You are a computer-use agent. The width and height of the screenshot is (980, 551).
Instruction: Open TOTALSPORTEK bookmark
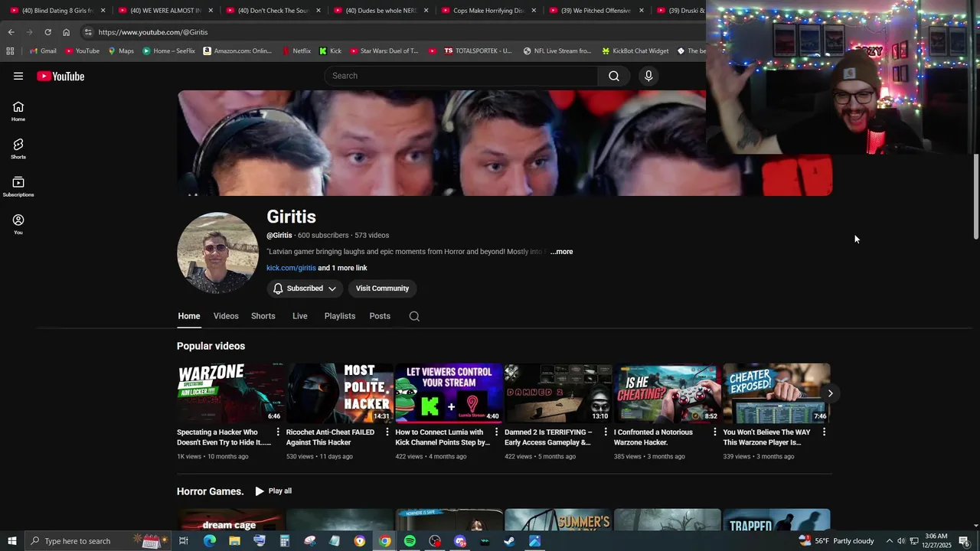(x=478, y=51)
